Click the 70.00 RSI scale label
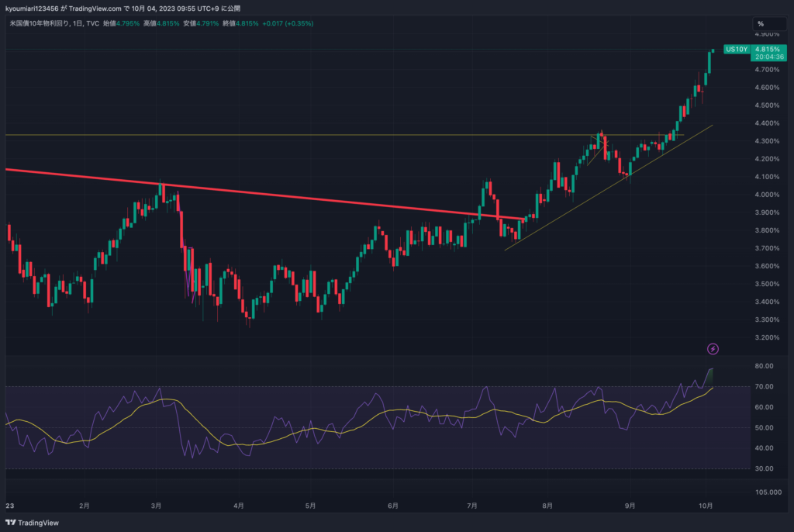This screenshot has height=532, width=794. pyautogui.click(x=764, y=386)
